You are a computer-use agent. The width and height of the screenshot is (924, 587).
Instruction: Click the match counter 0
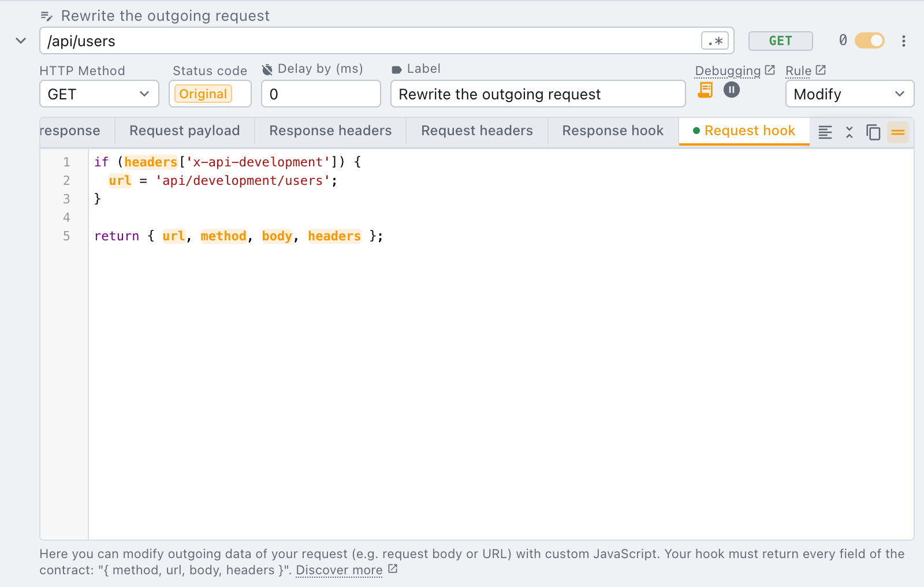click(843, 40)
